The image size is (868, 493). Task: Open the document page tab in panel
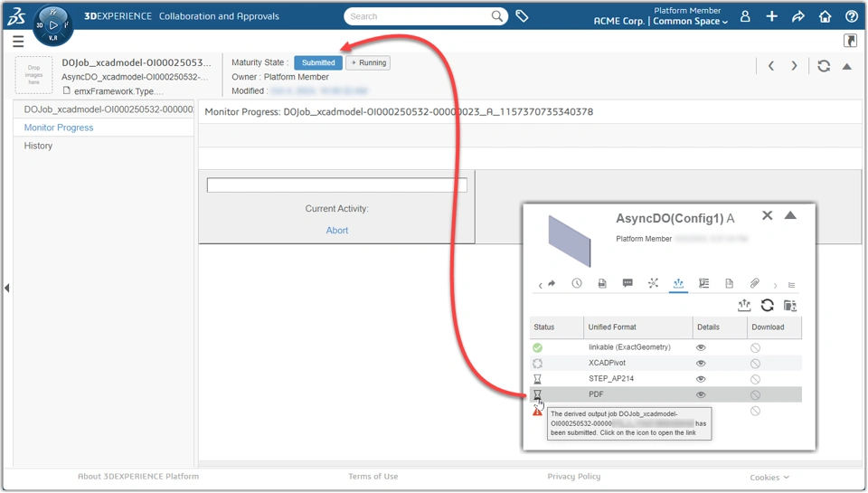(x=729, y=284)
